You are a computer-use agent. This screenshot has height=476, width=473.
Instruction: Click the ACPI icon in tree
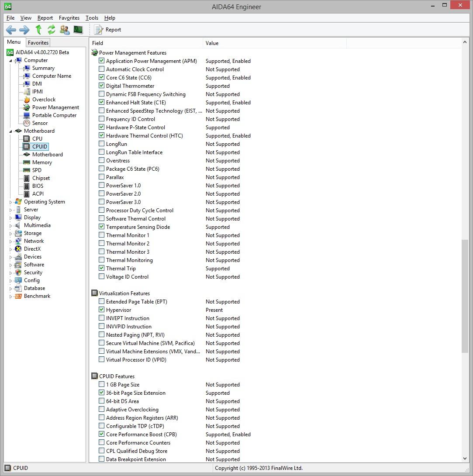click(x=27, y=194)
